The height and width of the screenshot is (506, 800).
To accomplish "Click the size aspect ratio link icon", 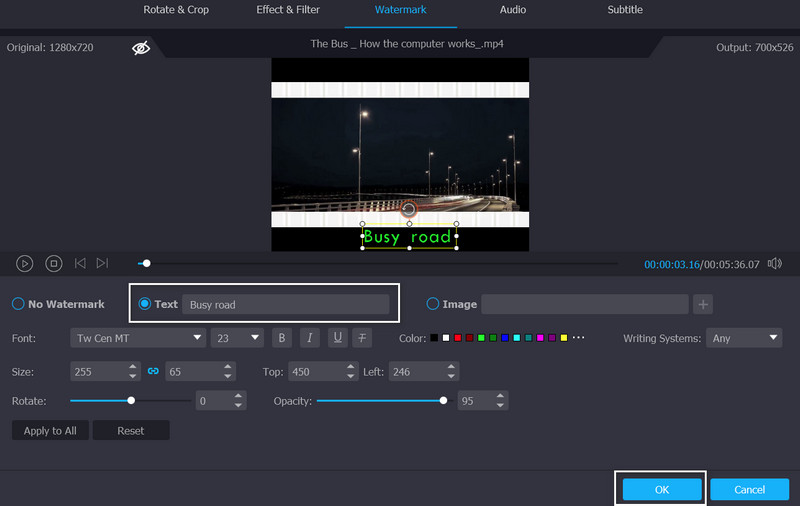I will pyautogui.click(x=153, y=371).
